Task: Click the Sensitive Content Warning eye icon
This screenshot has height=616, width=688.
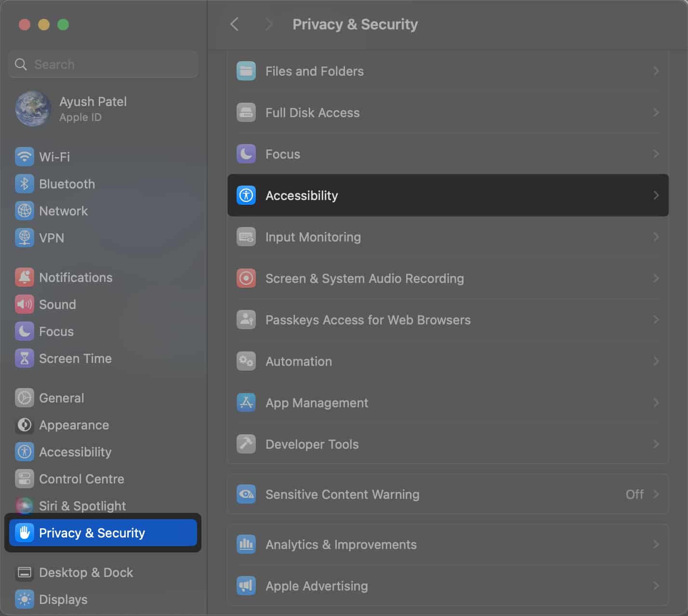Action: pyautogui.click(x=246, y=494)
